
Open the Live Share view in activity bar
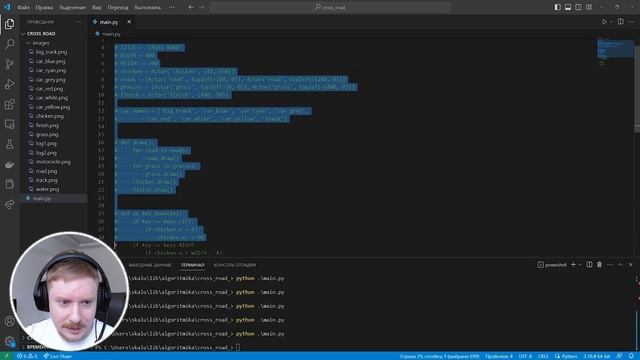9,204
